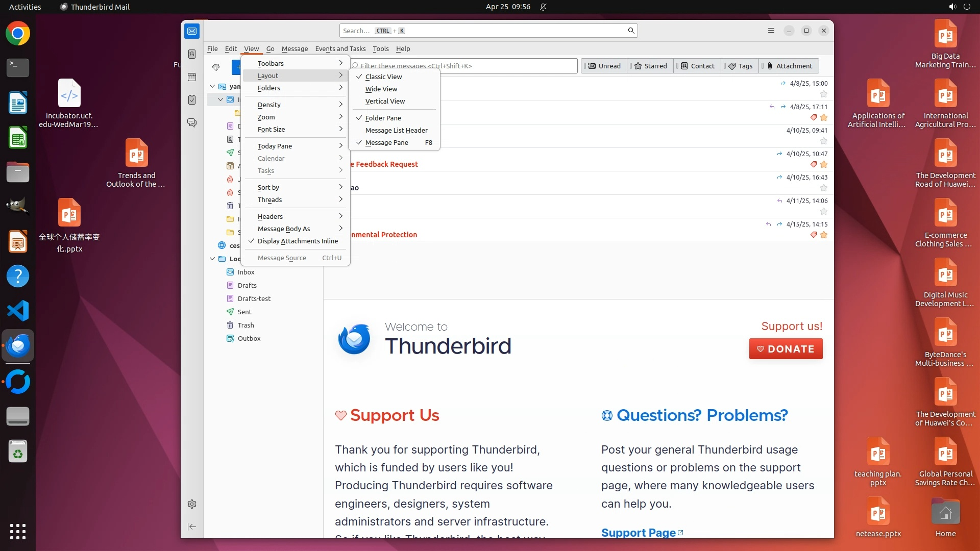Open the Tasks space icon
Viewport: 980px width, 551px height.
(x=192, y=100)
